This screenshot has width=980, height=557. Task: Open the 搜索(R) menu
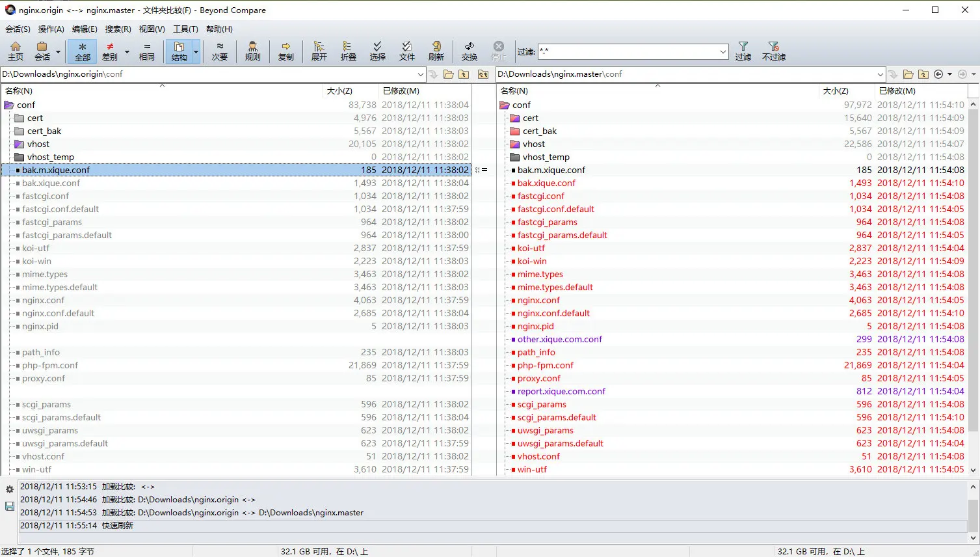pyautogui.click(x=118, y=29)
